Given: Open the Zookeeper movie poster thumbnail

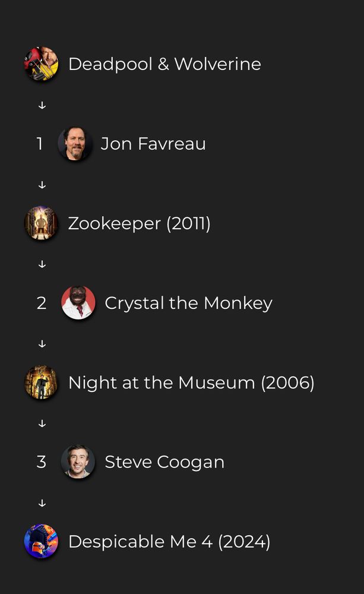Looking at the screenshot, I should pos(42,223).
